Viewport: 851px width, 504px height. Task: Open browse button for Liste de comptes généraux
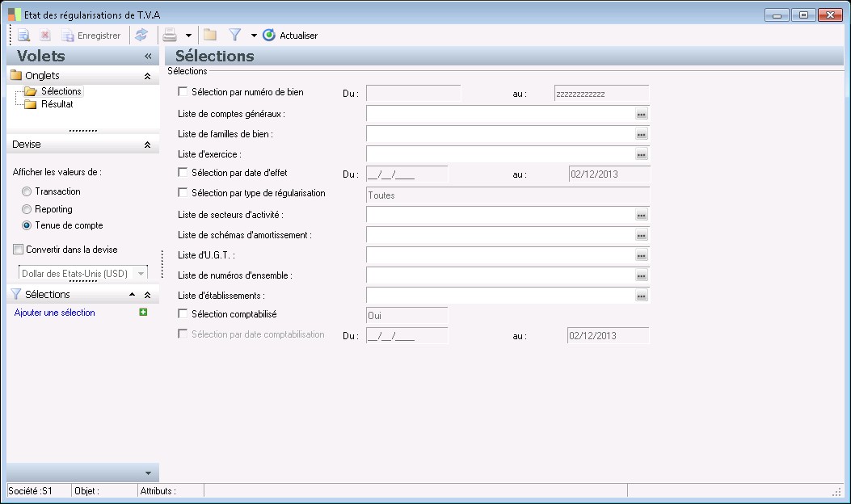642,115
